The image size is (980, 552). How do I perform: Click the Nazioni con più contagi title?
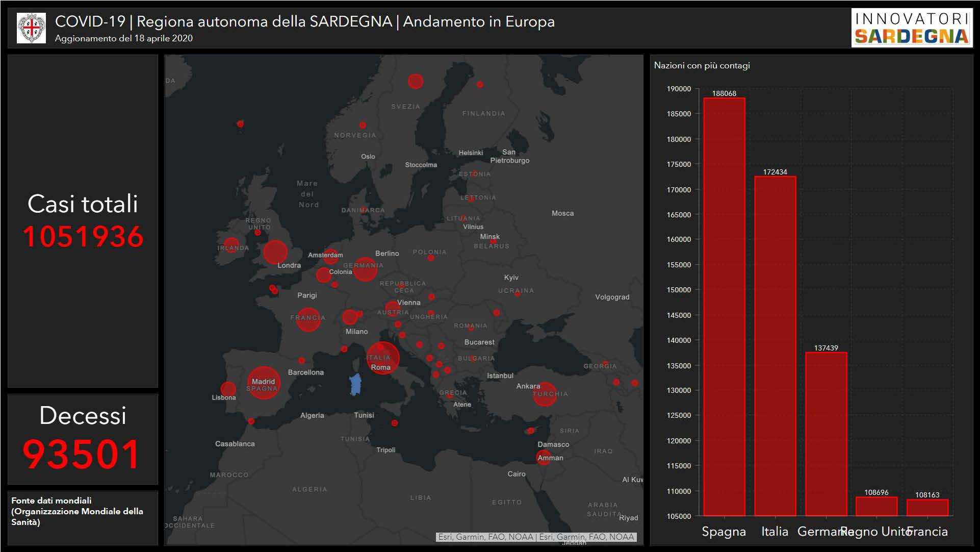(702, 65)
